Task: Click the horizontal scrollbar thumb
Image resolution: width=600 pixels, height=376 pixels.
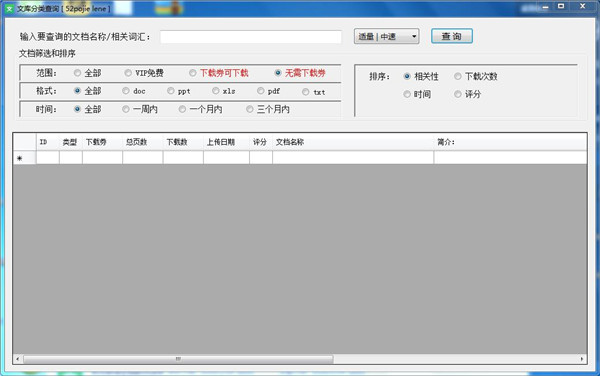Action: tap(178, 359)
